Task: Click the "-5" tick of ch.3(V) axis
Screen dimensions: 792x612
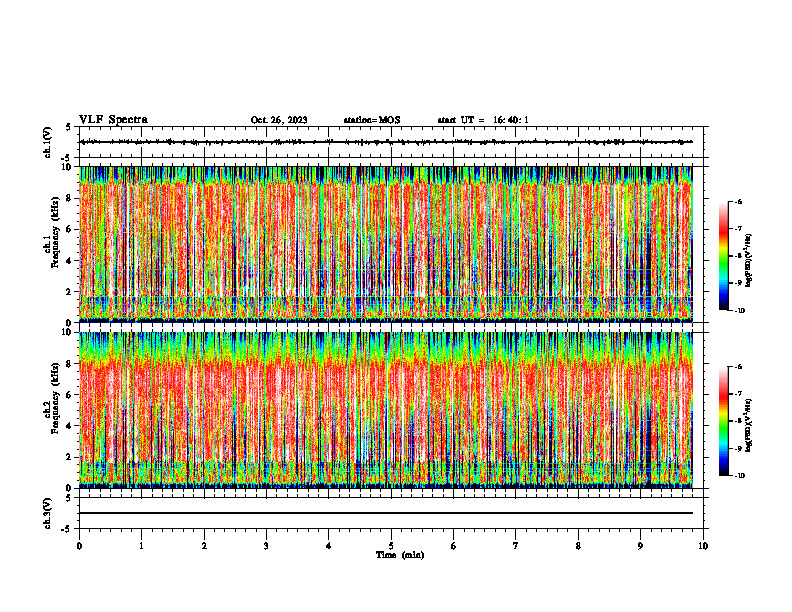Action: pyautogui.click(x=68, y=529)
